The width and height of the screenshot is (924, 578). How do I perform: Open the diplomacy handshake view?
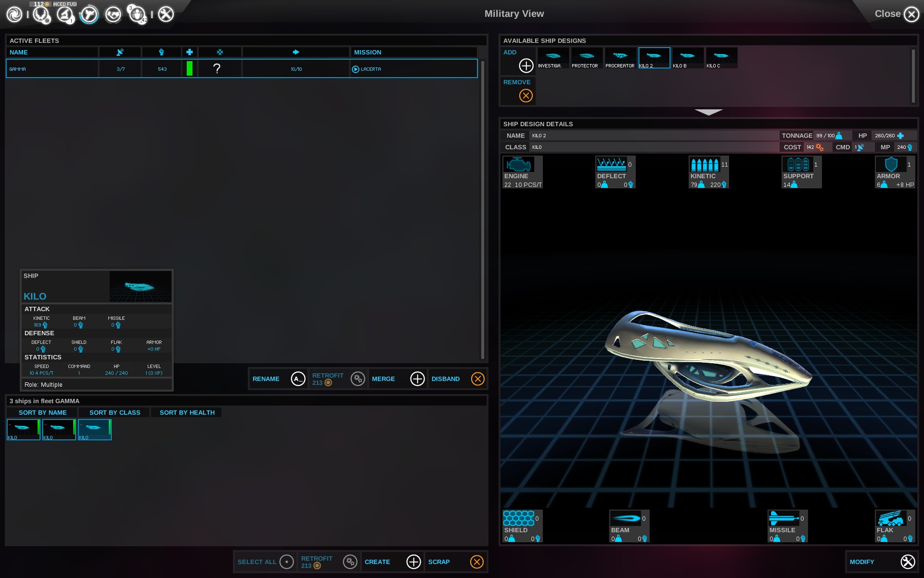(113, 14)
